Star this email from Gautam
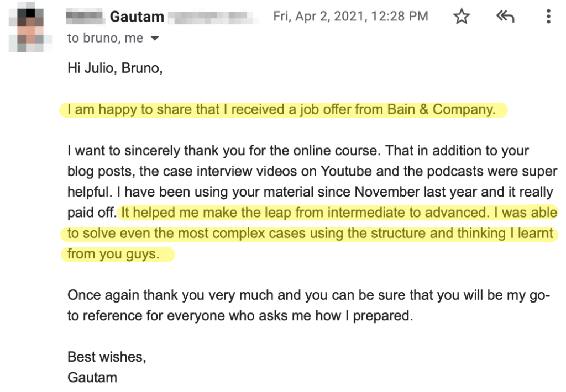The image size is (566, 392). (x=462, y=17)
